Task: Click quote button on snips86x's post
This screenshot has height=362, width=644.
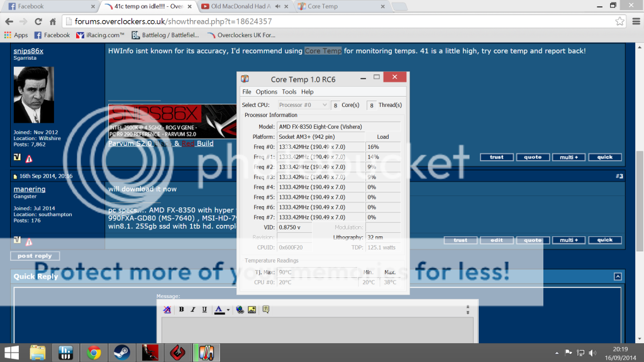Action: coord(533,157)
